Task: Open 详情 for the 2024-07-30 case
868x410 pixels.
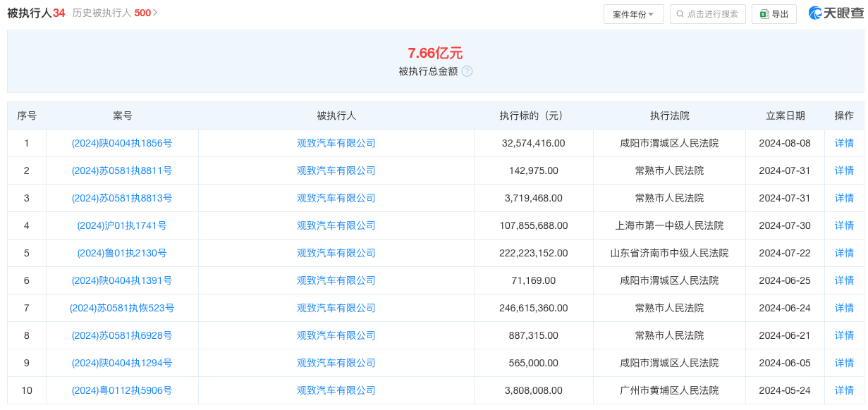Action: tap(844, 225)
